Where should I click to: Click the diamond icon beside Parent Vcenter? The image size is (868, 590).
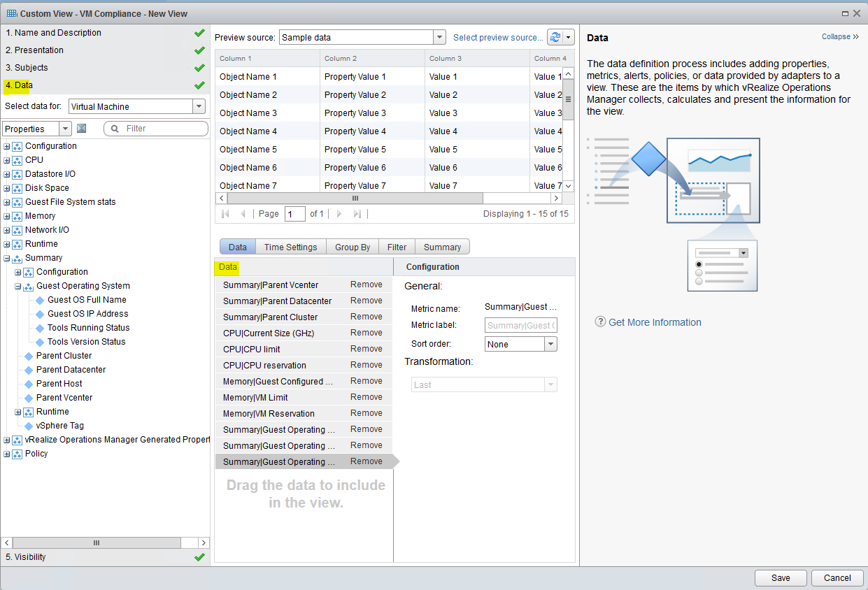pyautogui.click(x=29, y=398)
